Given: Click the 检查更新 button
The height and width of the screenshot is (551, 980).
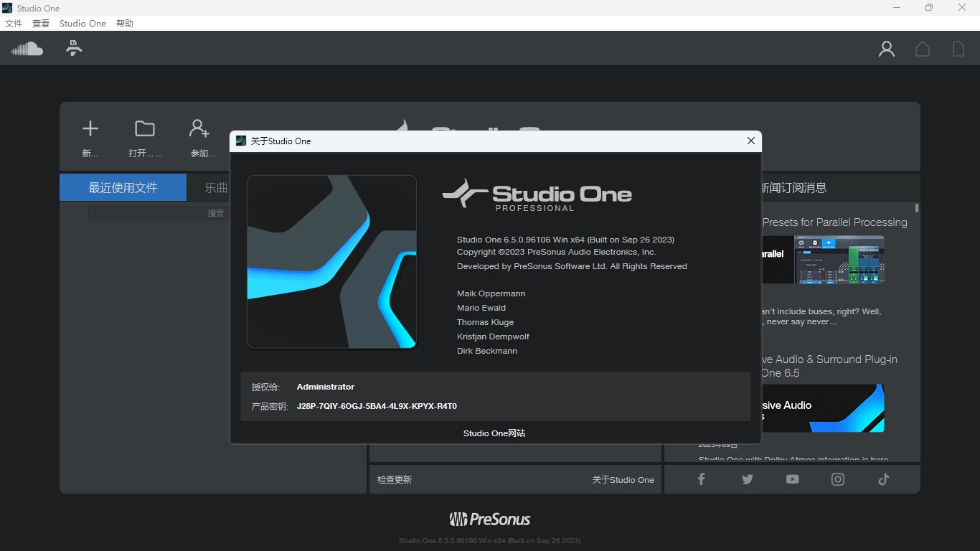Looking at the screenshot, I should 395,480.
